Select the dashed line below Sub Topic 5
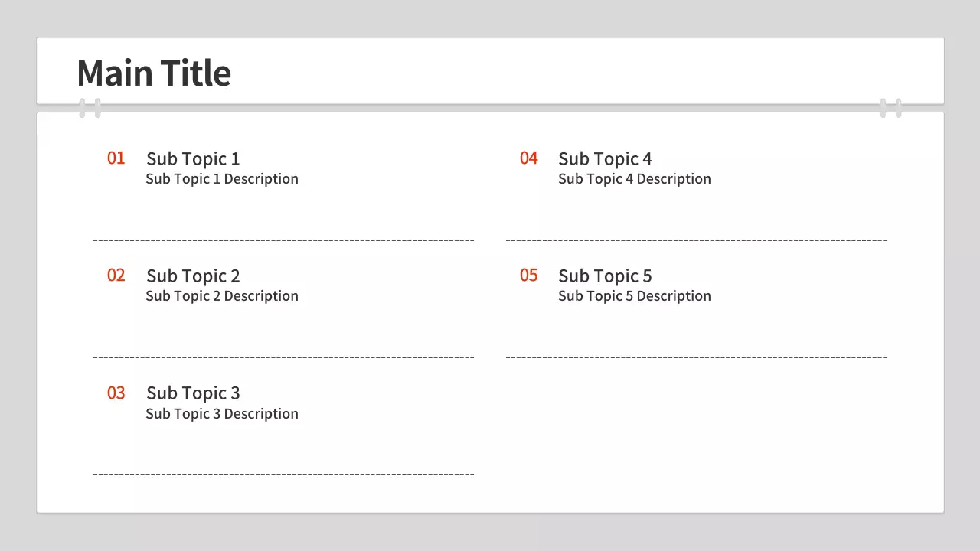 tap(696, 357)
